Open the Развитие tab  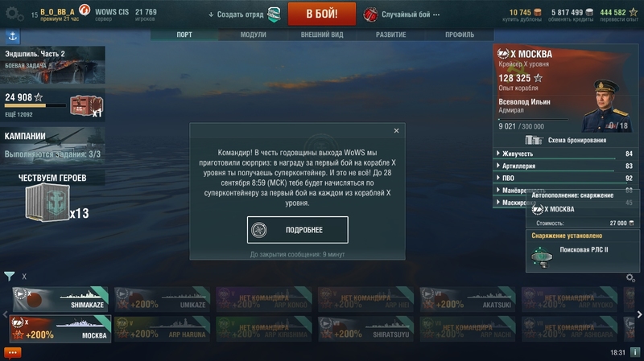click(390, 35)
